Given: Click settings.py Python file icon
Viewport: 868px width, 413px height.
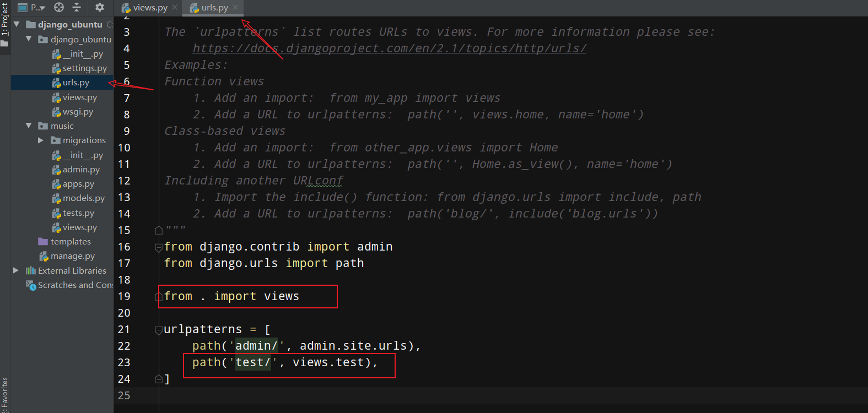Looking at the screenshot, I should tap(56, 68).
